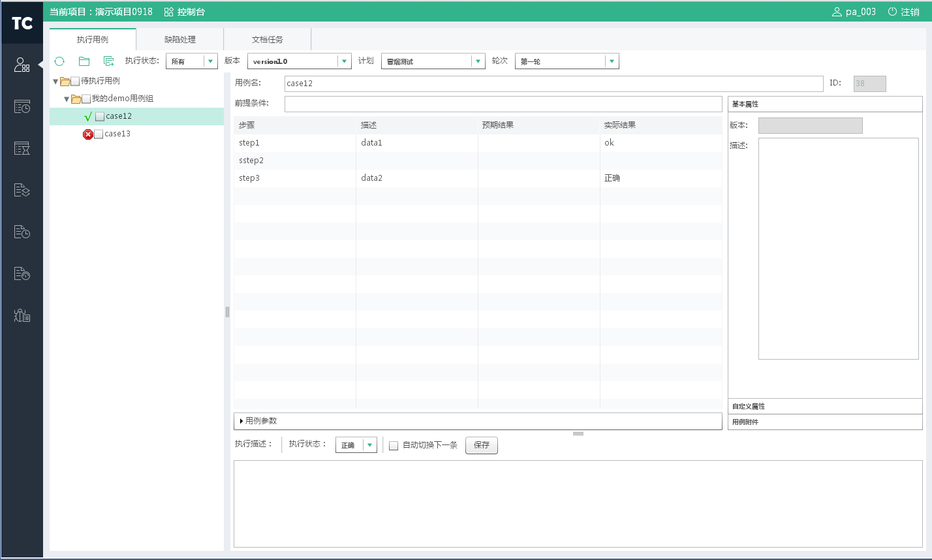This screenshot has height=560, width=932.
Task: Click the 正确 actual result cell for step3
Action: coord(661,178)
